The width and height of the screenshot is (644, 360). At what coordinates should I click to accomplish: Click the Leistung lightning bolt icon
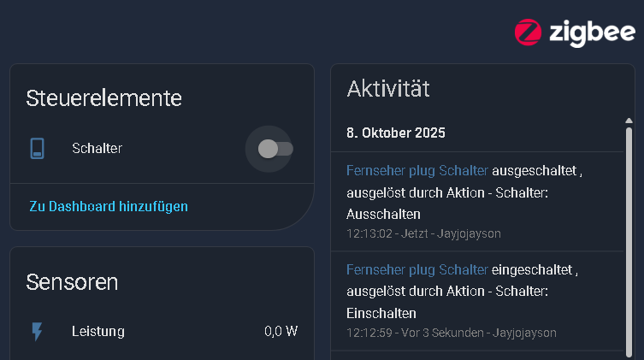37,332
